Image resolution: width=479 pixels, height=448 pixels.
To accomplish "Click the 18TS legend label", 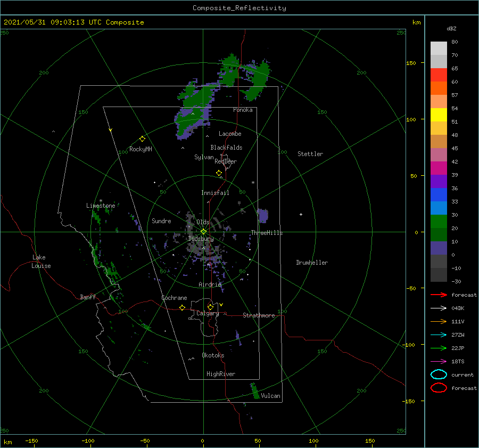I will pyautogui.click(x=458, y=362).
